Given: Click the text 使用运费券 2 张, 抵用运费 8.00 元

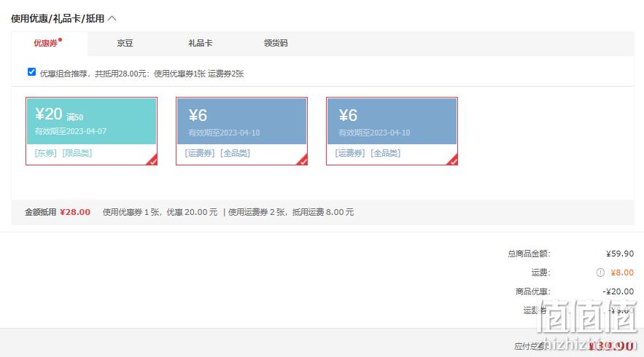Looking at the screenshot, I should click(291, 212).
